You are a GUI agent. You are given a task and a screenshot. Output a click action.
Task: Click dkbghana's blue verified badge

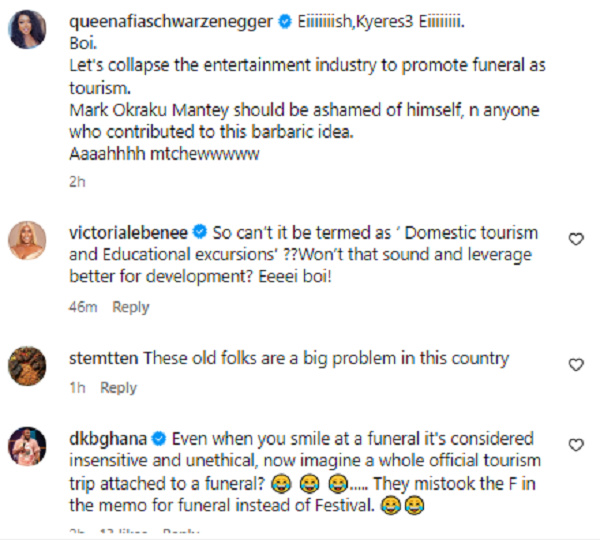(x=161, y=439)
